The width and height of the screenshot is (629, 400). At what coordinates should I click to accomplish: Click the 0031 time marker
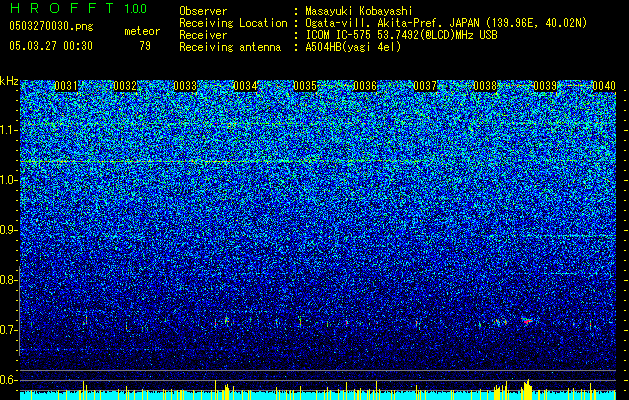66,86
